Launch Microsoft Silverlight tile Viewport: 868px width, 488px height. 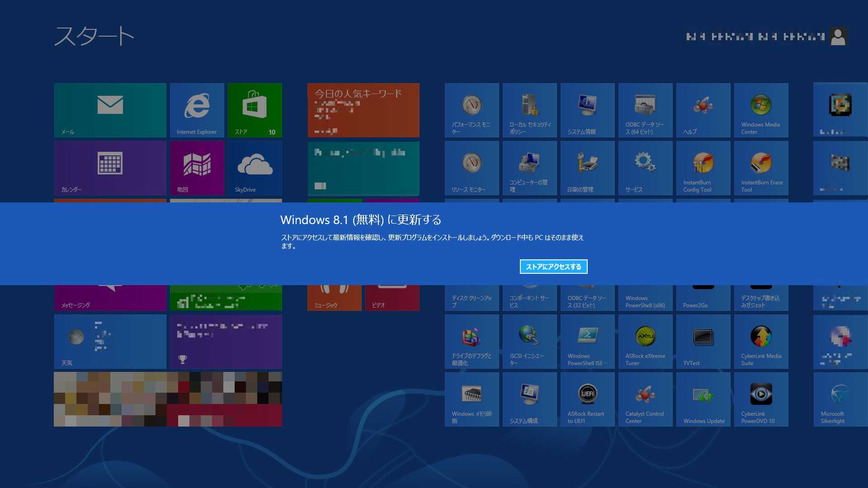click(x=841, y=399)
